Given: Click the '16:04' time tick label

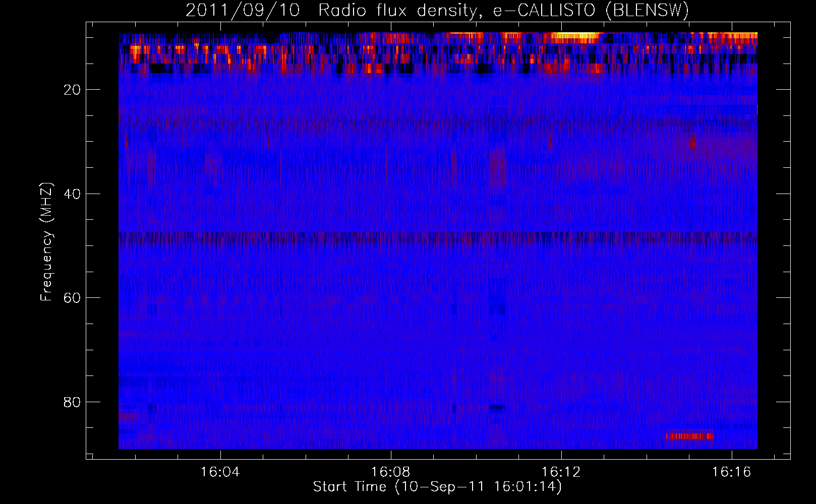Looking at the screenshot, I should (220, 472).
